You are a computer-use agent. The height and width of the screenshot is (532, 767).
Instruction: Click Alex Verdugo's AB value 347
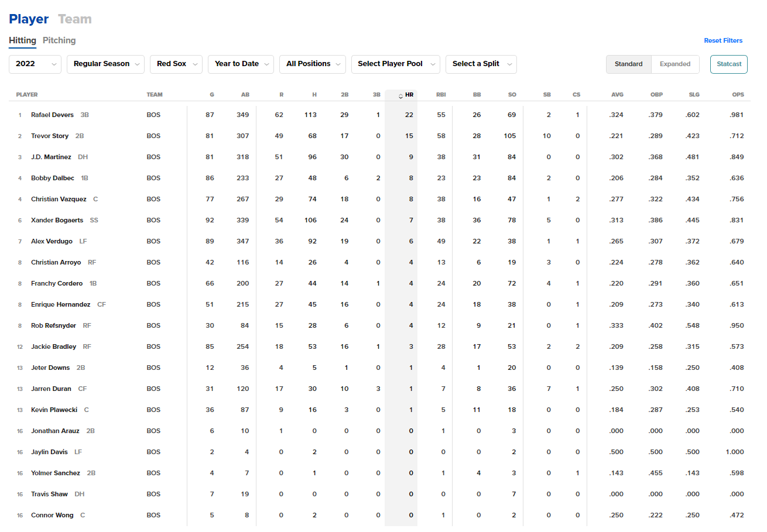point(243,241)
